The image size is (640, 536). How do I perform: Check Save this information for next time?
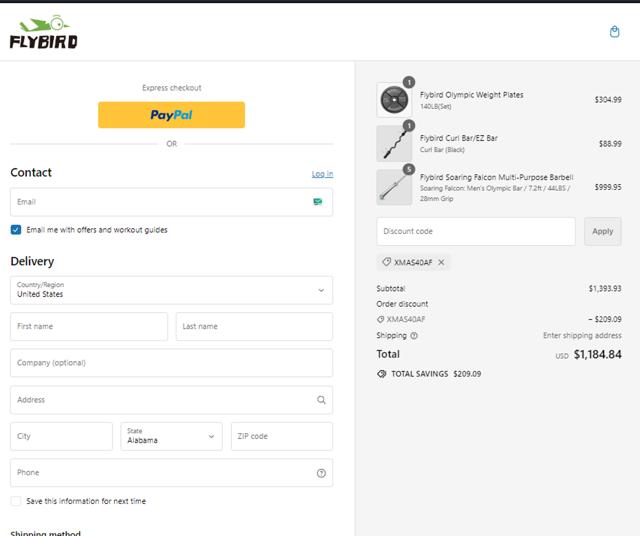[16, 501]
